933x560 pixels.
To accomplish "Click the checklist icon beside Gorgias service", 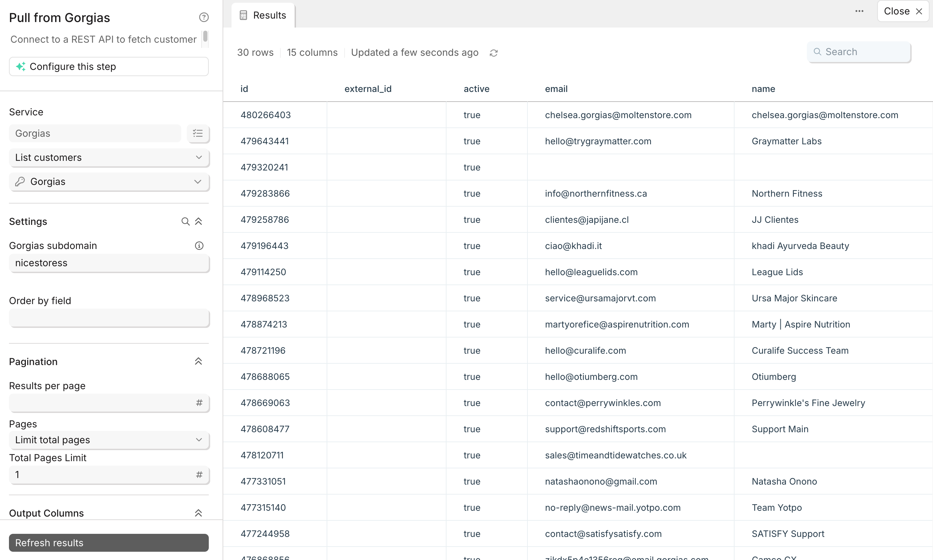I will [198, 133].
